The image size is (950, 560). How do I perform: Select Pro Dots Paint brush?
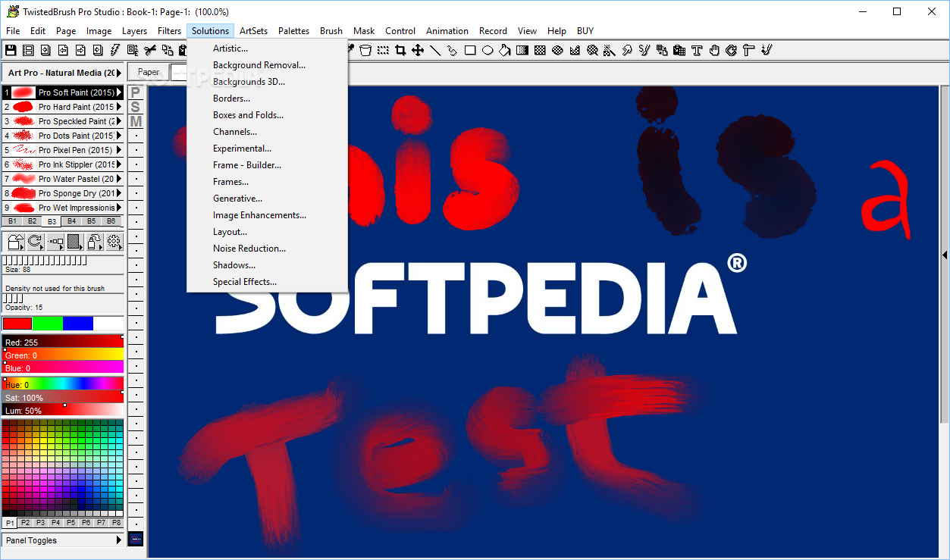pos(62,136)
